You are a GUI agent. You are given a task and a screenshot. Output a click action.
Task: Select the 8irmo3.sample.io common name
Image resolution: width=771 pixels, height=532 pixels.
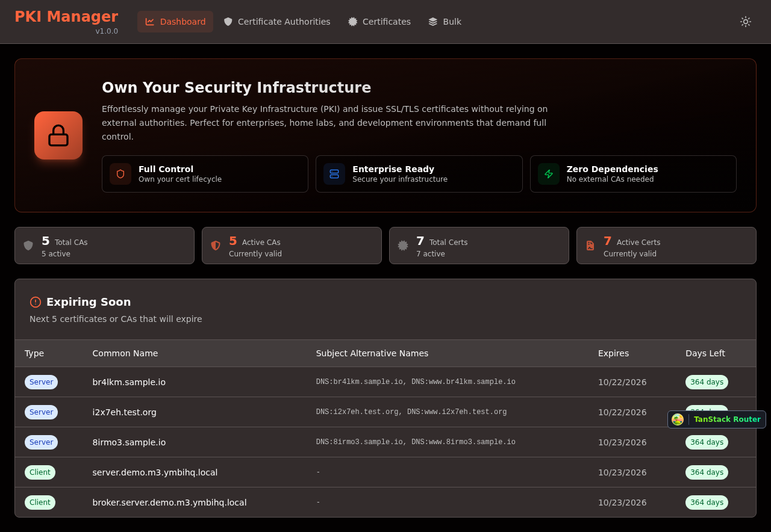pos(129,442)
